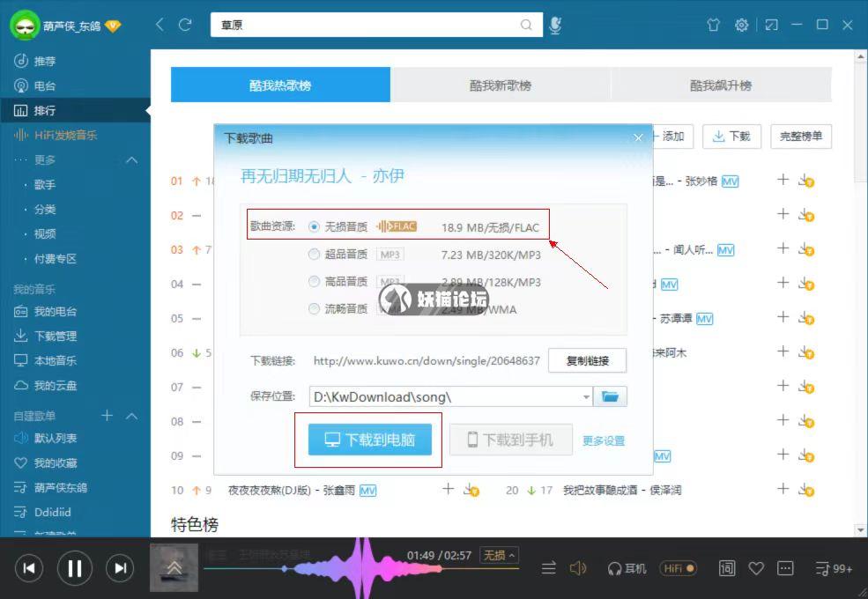Click the VIP diamond badge beside the username
Image resolution: width=868 pixels, height=599 pixels.
click(113, 26)
